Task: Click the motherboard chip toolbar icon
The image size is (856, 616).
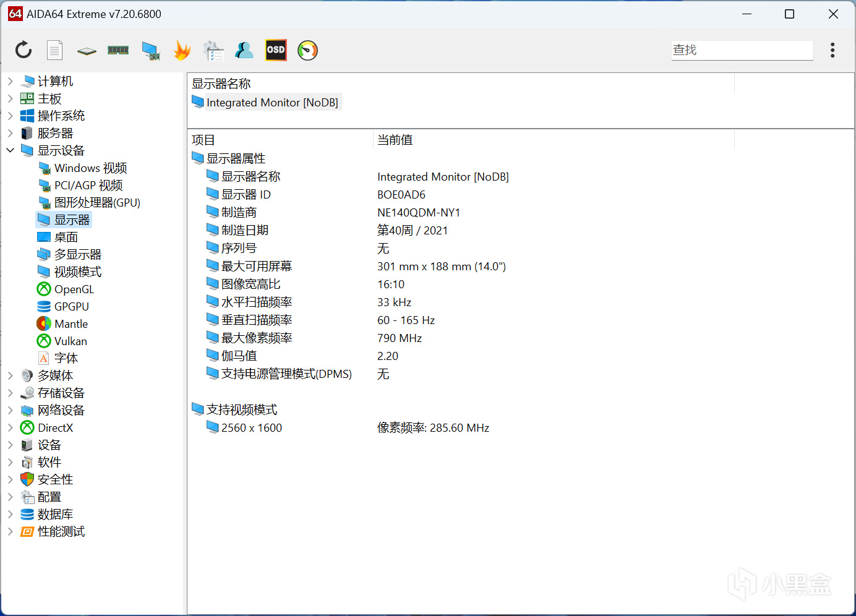Action: [x=87, y=51]
